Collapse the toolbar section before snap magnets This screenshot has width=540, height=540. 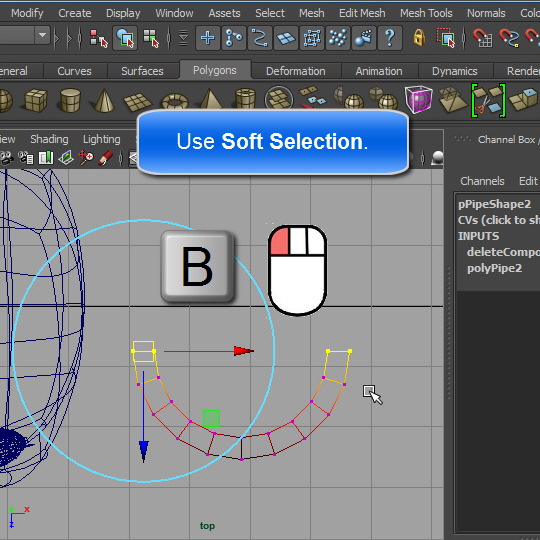[464, 38]
